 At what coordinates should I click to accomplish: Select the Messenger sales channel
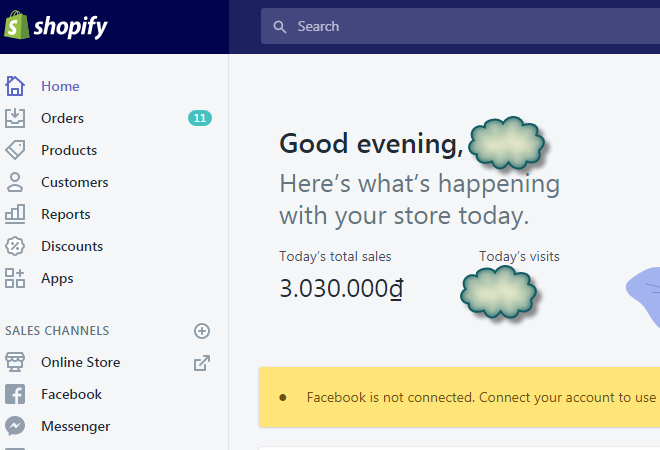tap(75, 426)
